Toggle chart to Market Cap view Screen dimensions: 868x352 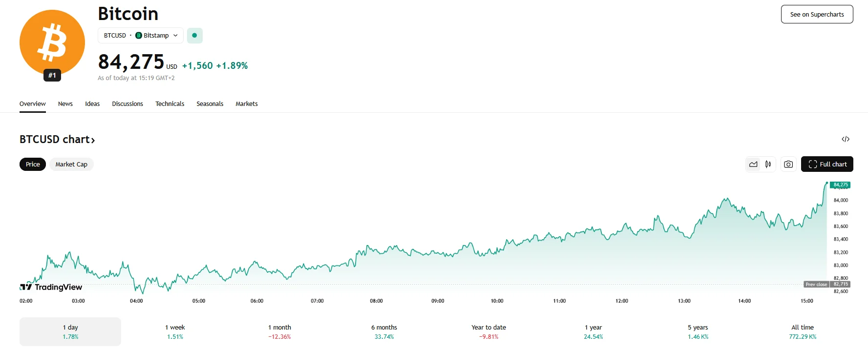(71, 165)
